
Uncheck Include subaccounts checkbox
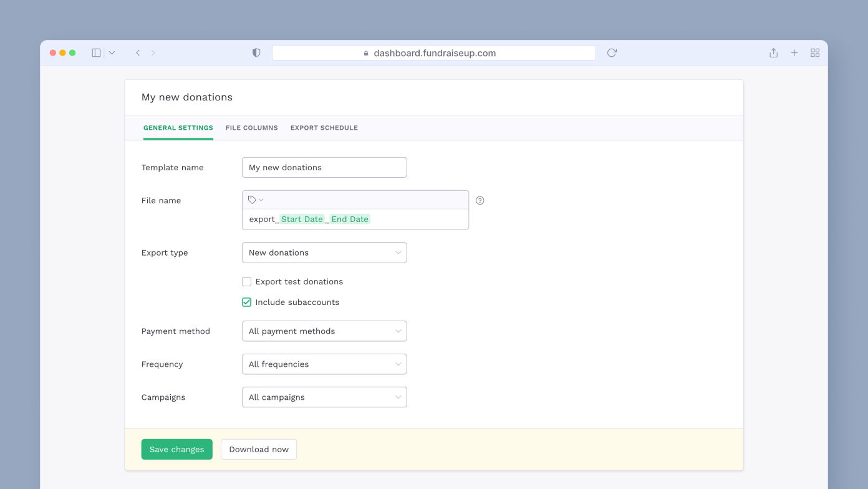(247, 302)
